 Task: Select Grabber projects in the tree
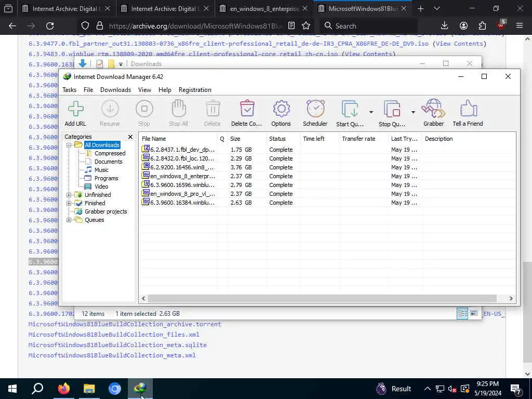pos(105,212)
